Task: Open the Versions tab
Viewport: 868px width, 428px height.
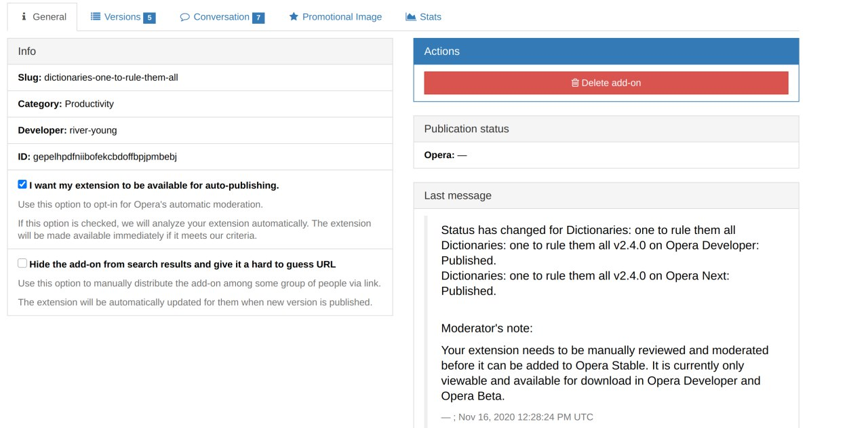Action: click(x=123, y=17)
